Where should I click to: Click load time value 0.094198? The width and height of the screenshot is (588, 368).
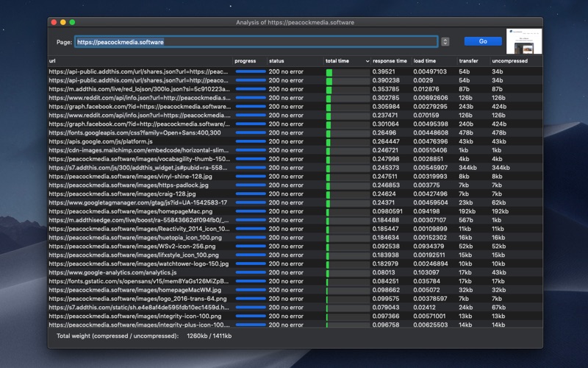point(426,211)
